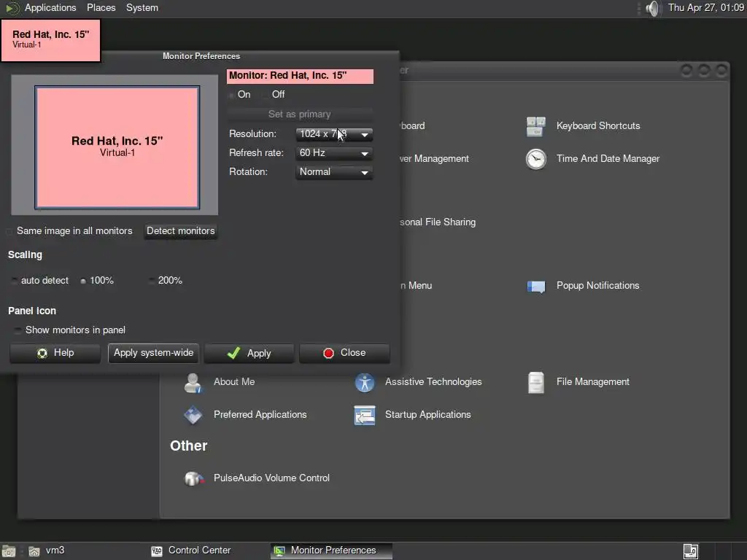
Task: Open the Rotation dropdown
Action: [x=334, y=172]
